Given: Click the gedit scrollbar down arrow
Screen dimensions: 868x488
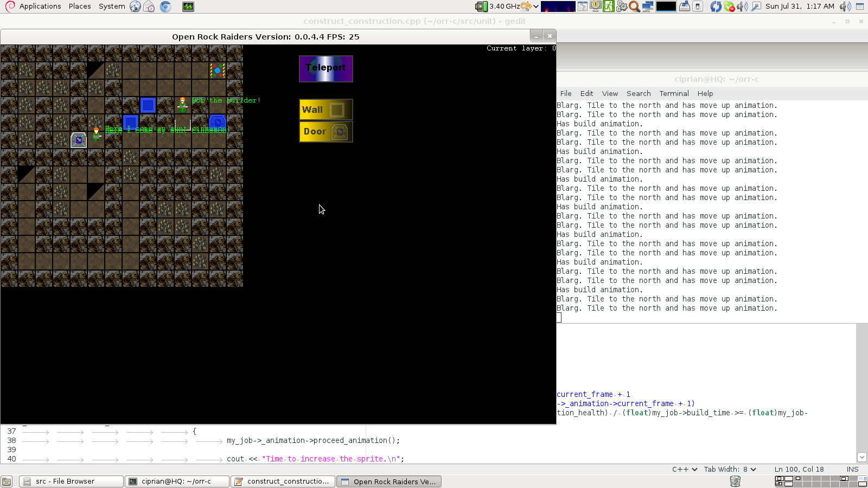Looking at the screenshot, I should (862, 457).
